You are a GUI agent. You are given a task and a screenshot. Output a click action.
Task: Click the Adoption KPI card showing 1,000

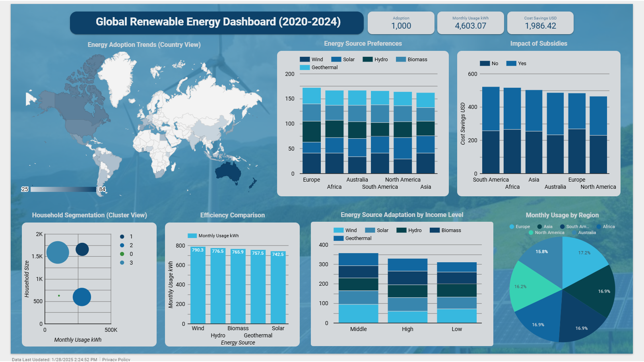click(401, 23)
